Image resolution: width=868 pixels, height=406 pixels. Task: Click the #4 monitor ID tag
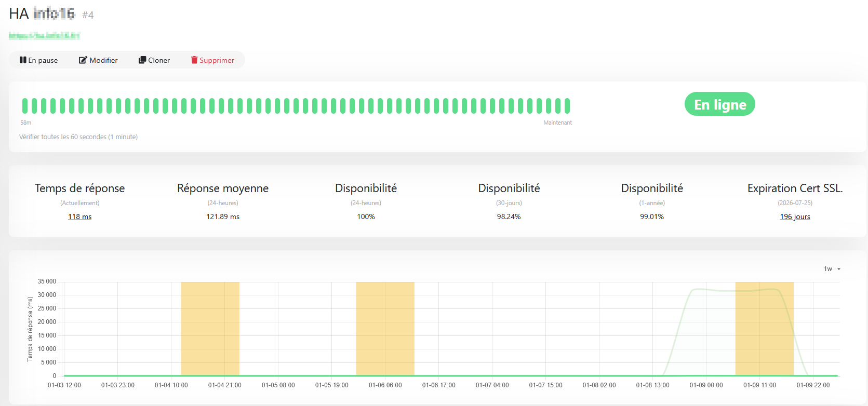click(x=88, y=15)
